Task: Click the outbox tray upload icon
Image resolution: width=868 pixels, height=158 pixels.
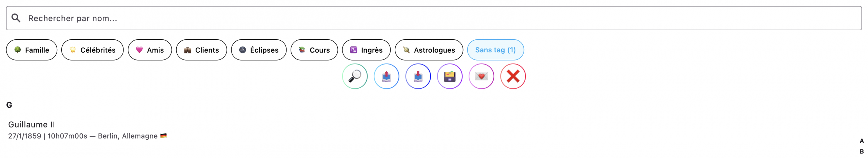Action: click(x=386, y=76)
